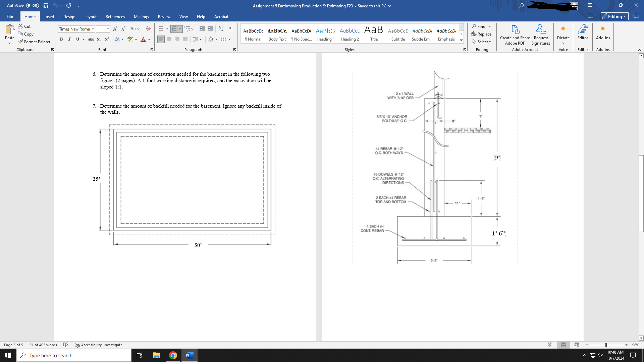Open Chrome from the taskbar
644x362 pixels.
(x=173, y=355)
